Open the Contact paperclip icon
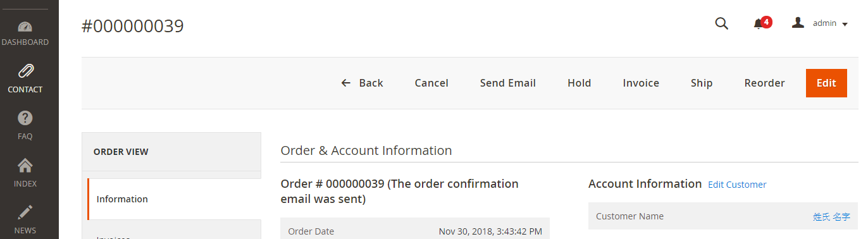Viewport: 868px width, 239px height. pos(25,71)
